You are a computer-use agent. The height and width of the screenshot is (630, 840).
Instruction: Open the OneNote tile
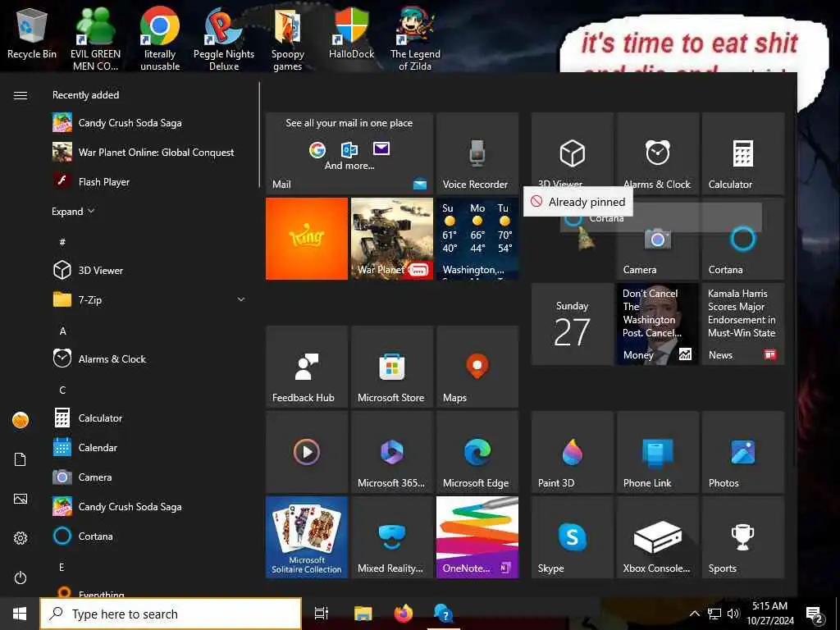coord(477,537)
